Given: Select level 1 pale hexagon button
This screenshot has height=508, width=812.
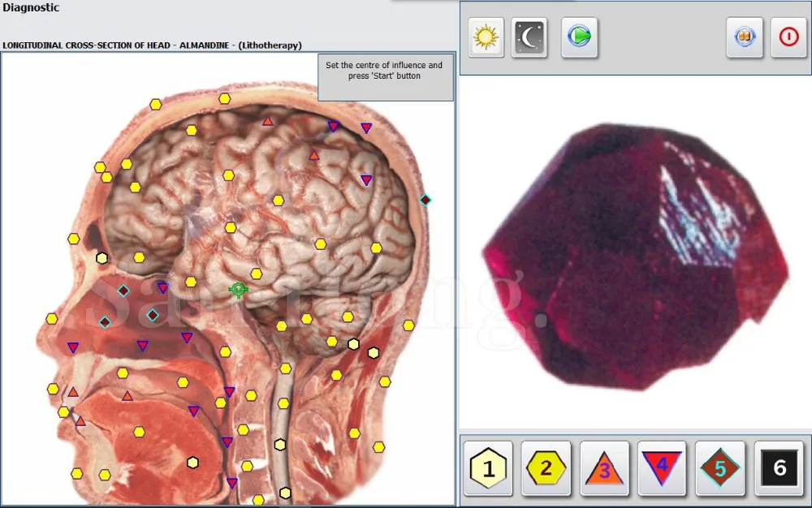Looking at the screenshot, I should pos(488,468).
